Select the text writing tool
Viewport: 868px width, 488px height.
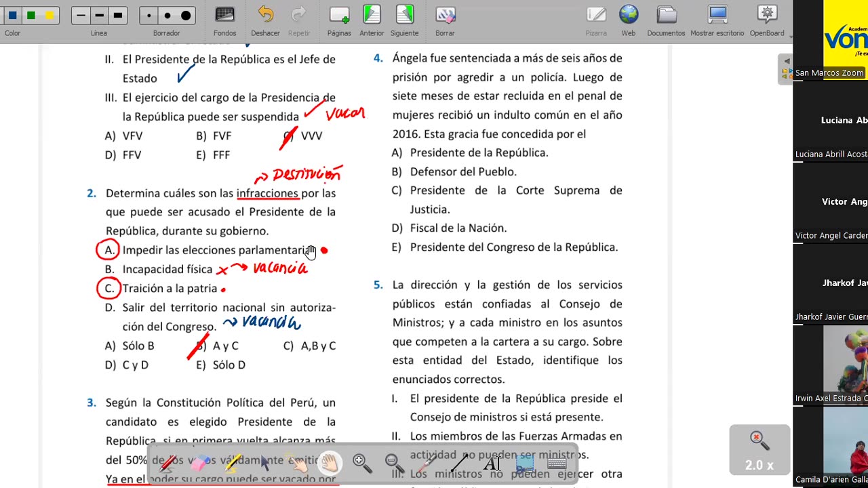[492, 463]
